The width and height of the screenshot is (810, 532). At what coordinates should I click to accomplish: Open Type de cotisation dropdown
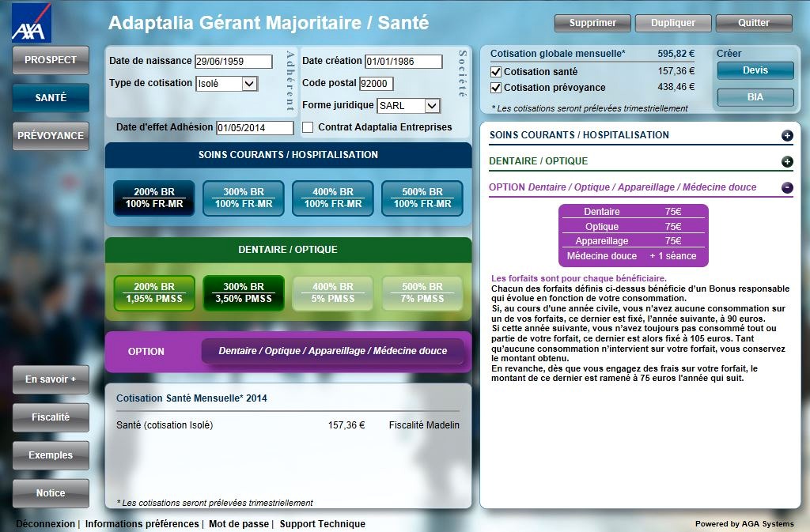227,84
